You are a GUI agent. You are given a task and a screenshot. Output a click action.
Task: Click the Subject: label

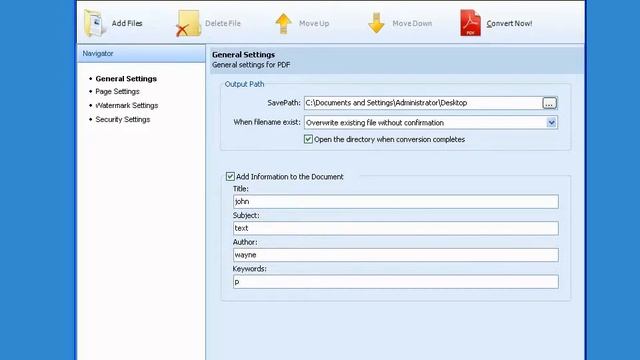(246, 215)
